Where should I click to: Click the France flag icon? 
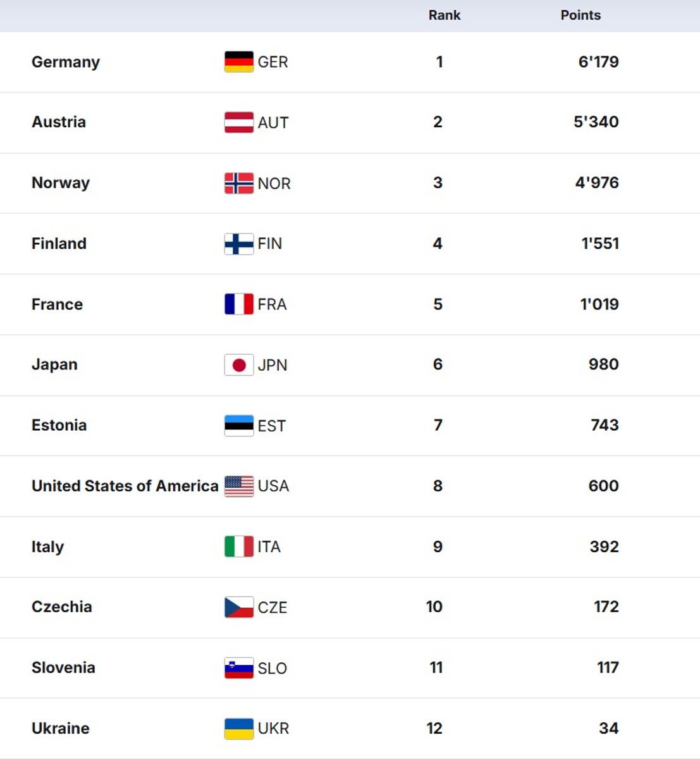point(239,304)
